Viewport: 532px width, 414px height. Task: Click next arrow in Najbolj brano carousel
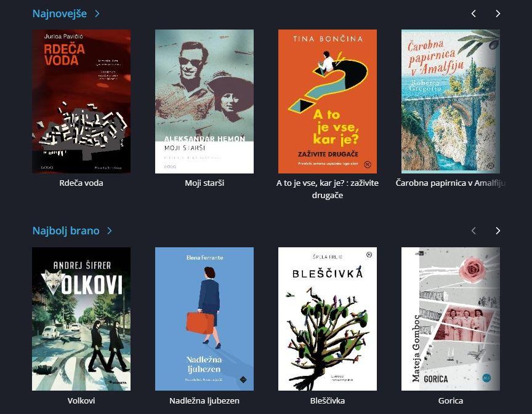[498, 231]
